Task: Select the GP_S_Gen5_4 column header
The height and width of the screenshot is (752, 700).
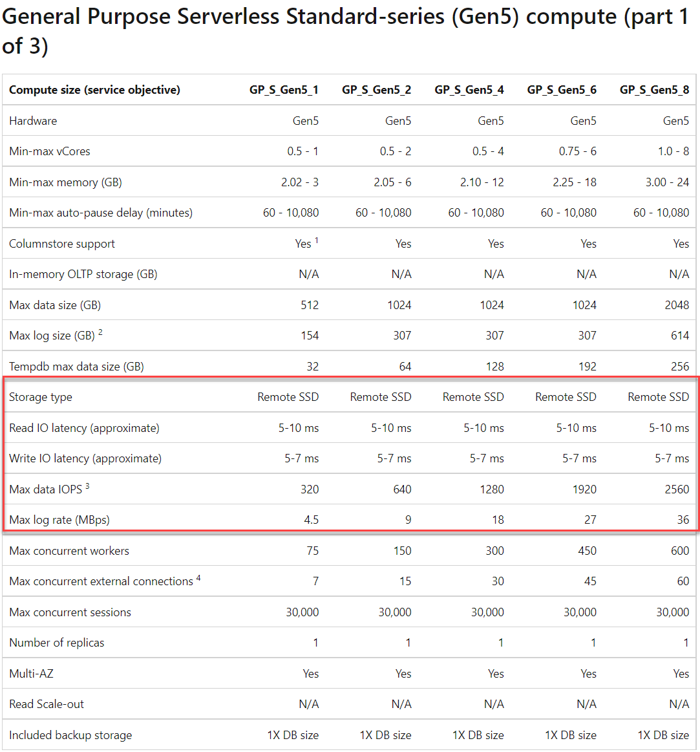Action: pyautogui.click(x=469, y=90)
